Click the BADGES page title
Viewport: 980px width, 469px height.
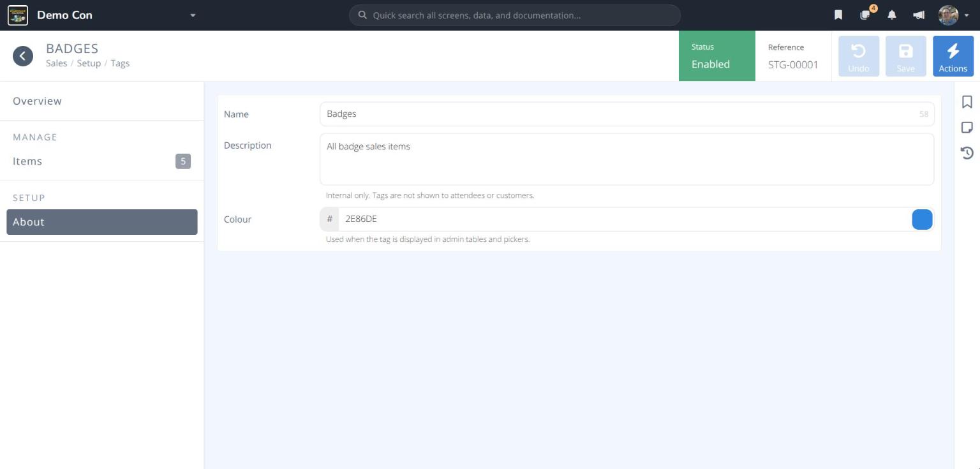tap(72, 48)
